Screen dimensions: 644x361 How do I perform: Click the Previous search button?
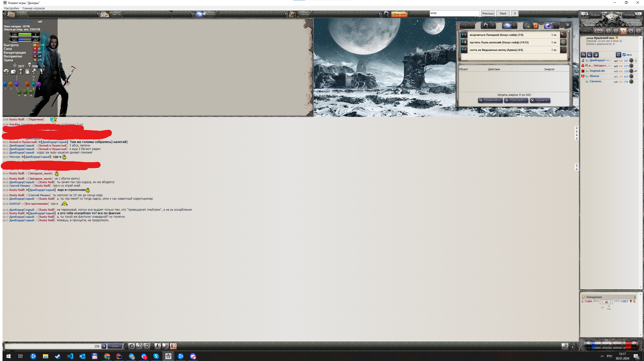[x=488, y=14]
